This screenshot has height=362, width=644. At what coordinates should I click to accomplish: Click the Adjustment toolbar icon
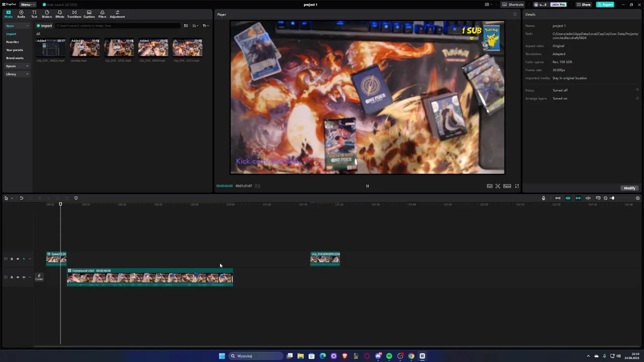click(117, 14)
